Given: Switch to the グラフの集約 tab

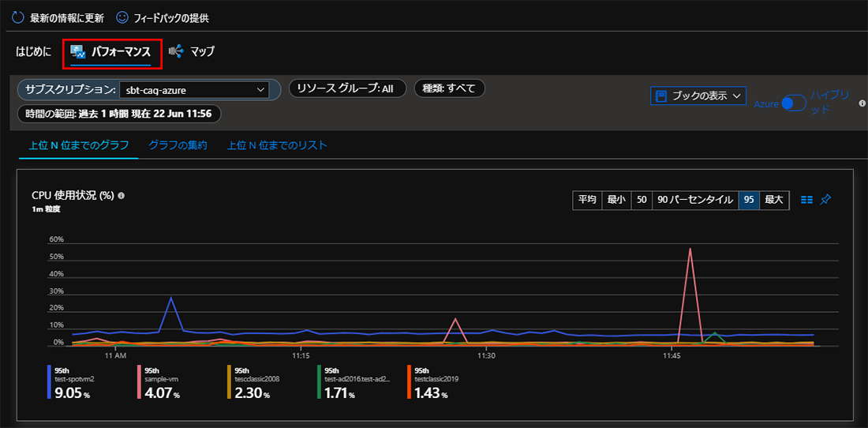Looking at the screenshot, I should coord(178,145).
